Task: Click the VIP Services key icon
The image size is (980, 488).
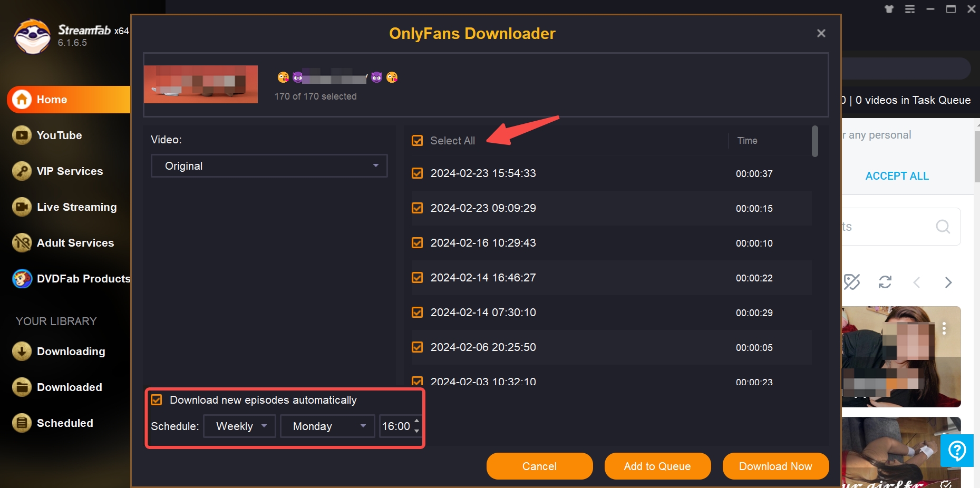Action: 22,171
